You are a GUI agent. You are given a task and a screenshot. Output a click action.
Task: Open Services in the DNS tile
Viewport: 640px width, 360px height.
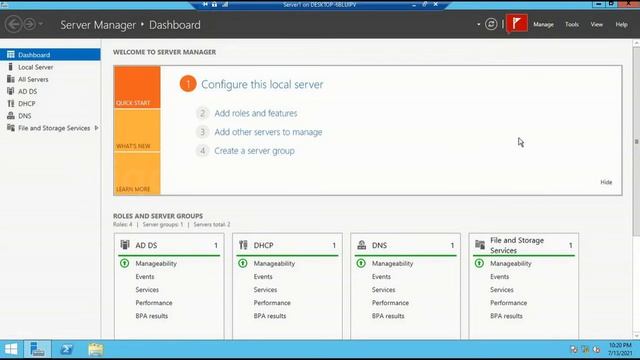point(384,290)
